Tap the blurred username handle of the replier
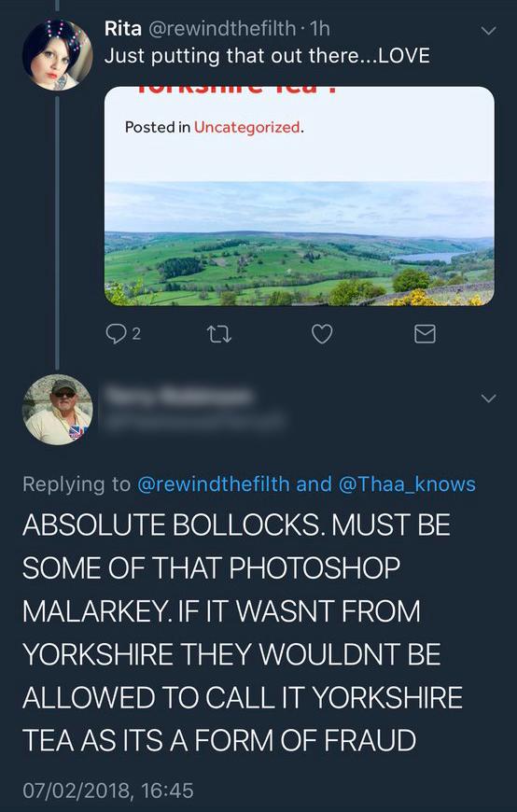Screen dimensions: 517x812 194,420
